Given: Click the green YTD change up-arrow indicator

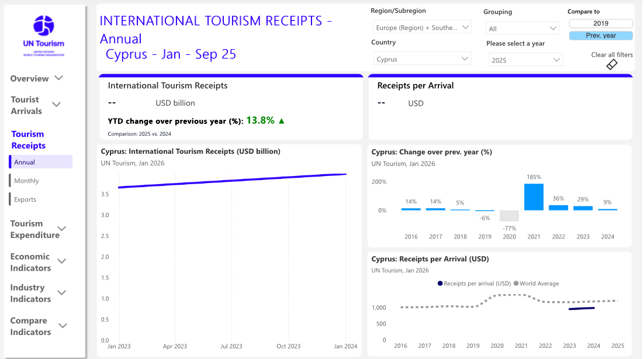Looking at the screenshot, I should 282,121.
